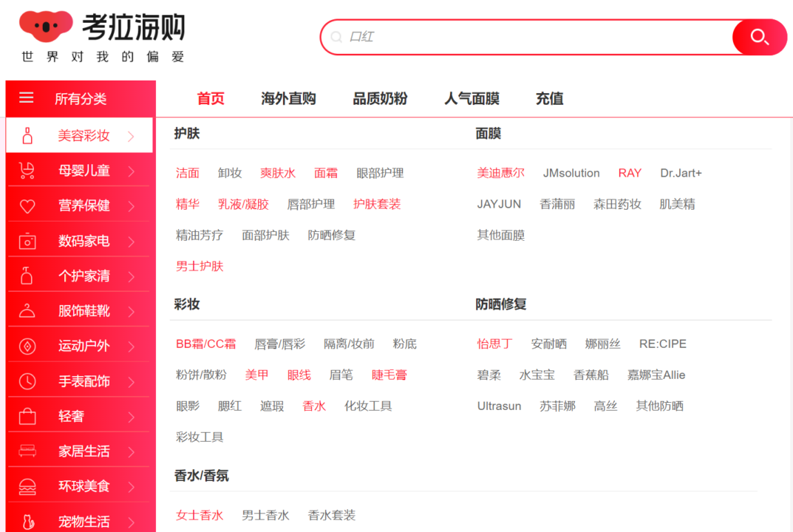Choose the 怡思丁 sunscreen brand link

tap(494, 344)
